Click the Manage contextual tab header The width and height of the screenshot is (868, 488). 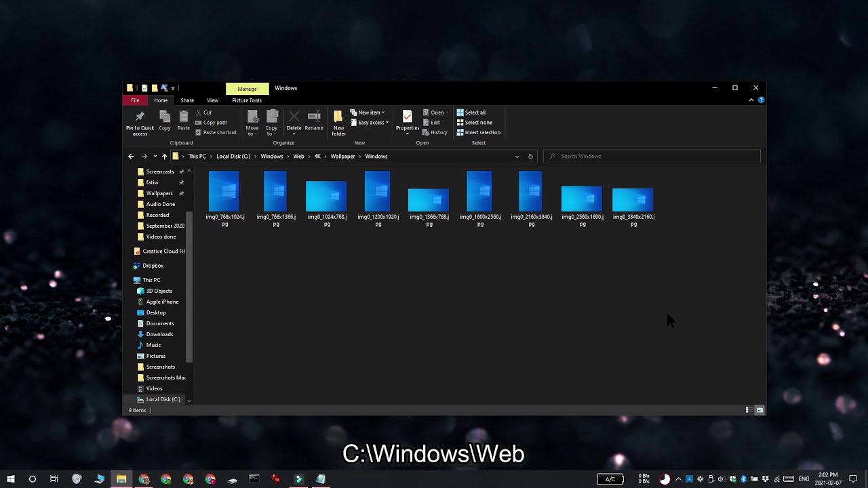(247, 89)
